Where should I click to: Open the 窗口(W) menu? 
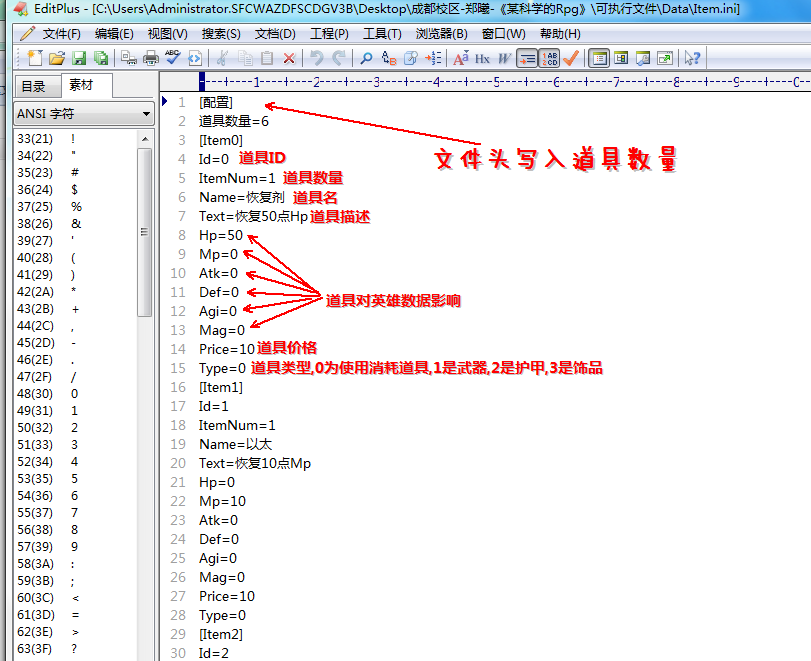coord(503,34)
